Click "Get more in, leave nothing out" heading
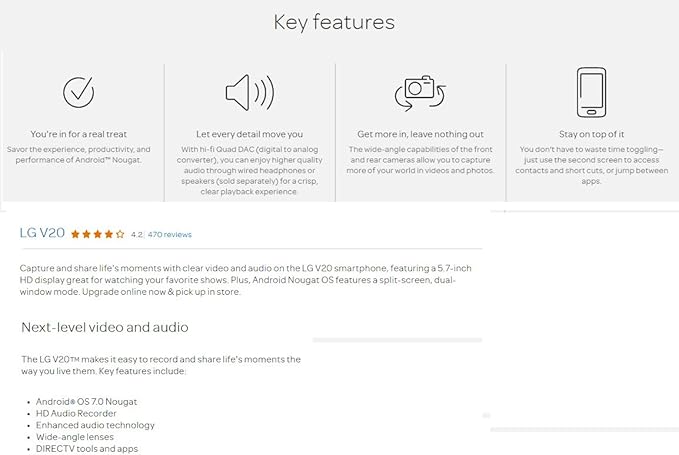 [x=420, y=134]
